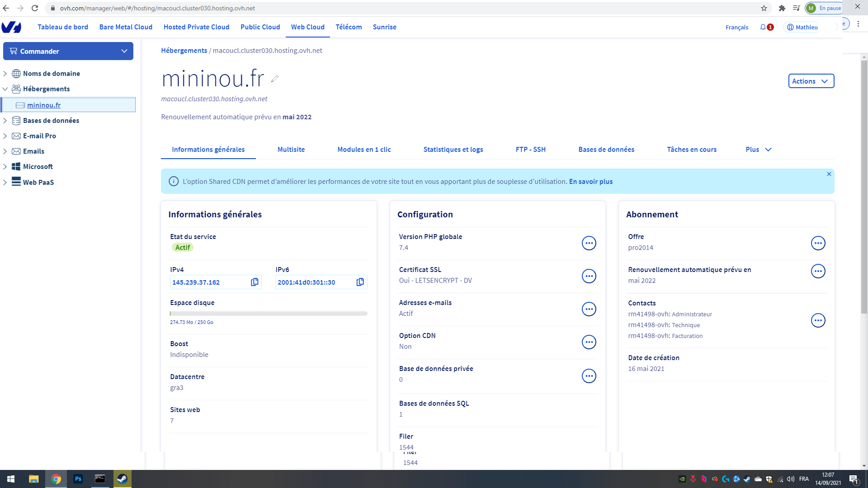Image resolution: width=868 pixels, height=488 pixels.
Task: Dismiss the Shared CDN info banner
Action: [x=829, y=174]
